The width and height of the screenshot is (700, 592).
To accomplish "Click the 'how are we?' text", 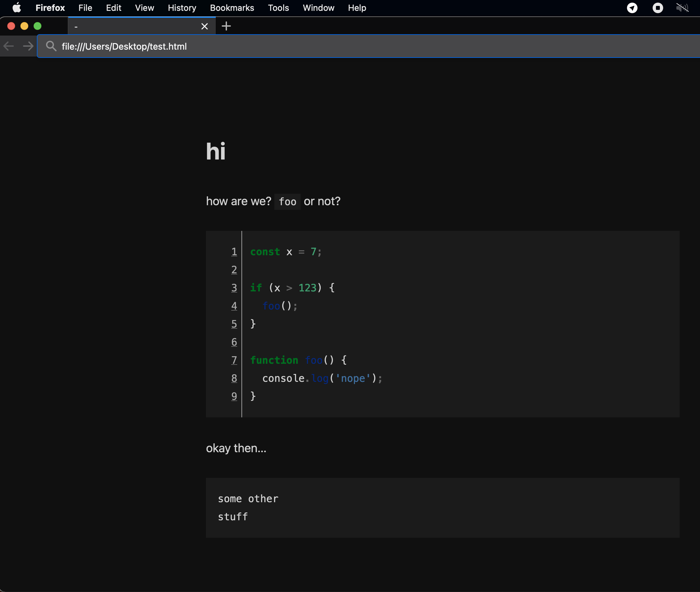I will pos(238,201).
